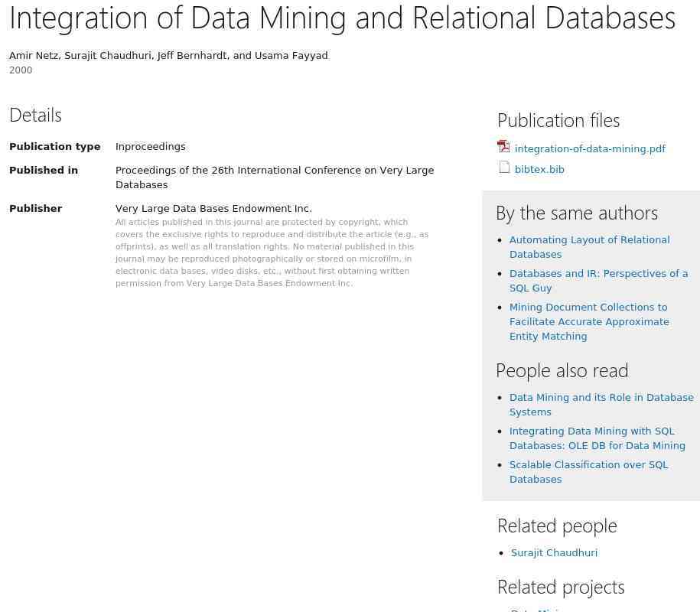
Task: Click the Related projects heading
Action: point(561,587)
